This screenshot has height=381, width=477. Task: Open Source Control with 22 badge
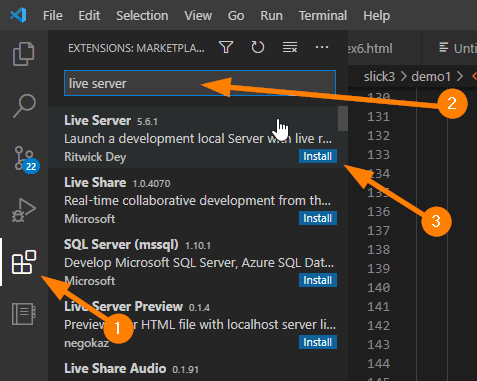pos(26,159)
